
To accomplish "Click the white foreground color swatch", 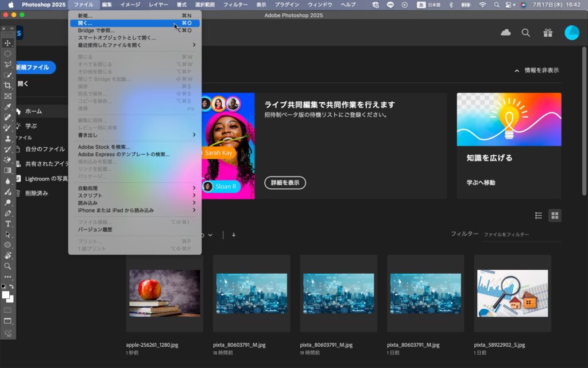I will (5, 295).
